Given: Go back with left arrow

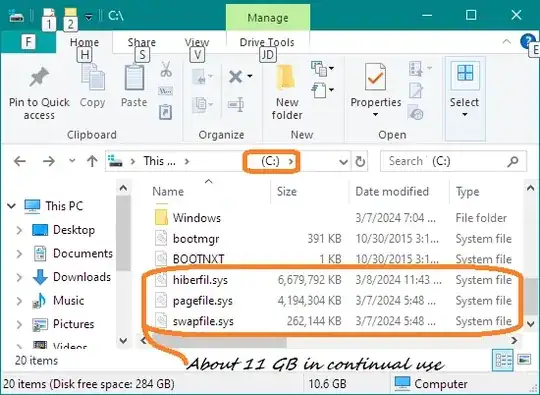Looking at the screenshot, I should (x=20, y=161).
